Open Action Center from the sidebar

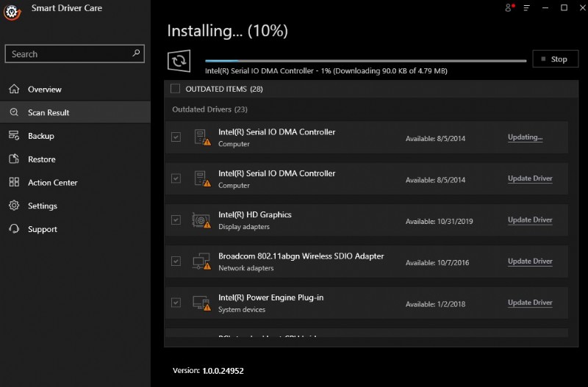(75, 182)
